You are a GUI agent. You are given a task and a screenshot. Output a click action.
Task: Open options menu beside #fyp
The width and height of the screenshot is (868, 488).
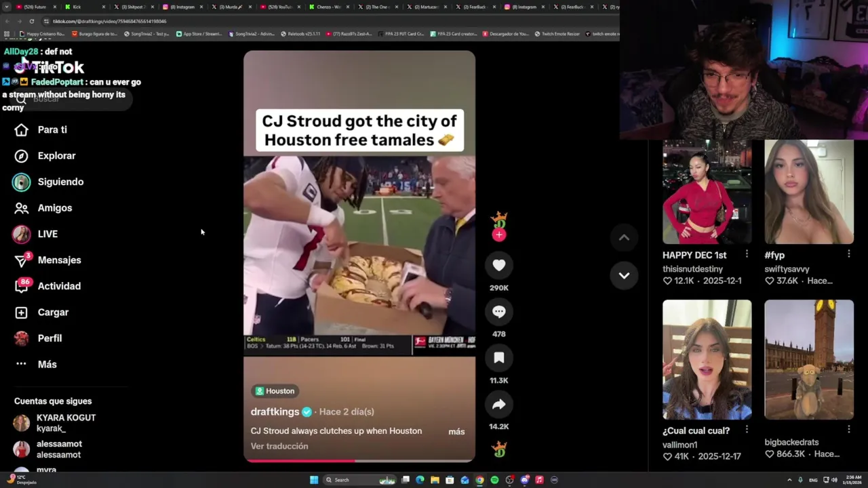tap(848, 254)
